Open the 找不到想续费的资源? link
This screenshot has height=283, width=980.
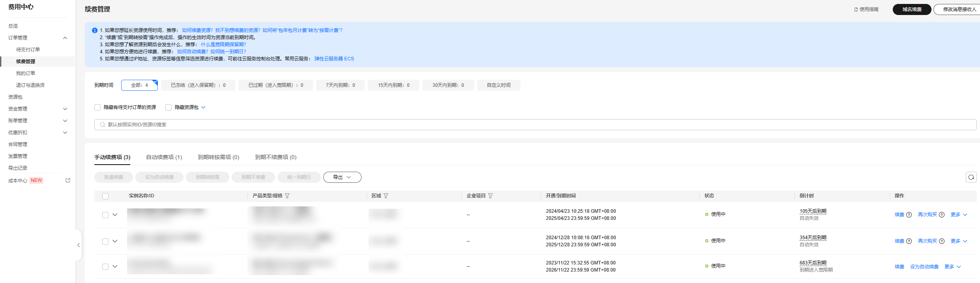pos(238,30)
